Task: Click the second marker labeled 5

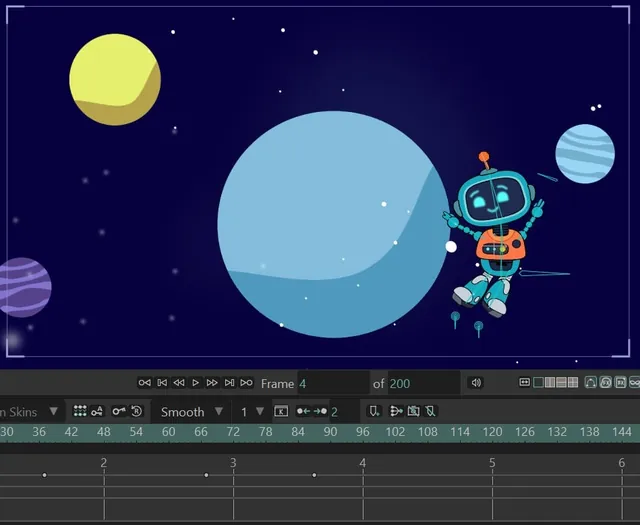Action: (492, 463)
